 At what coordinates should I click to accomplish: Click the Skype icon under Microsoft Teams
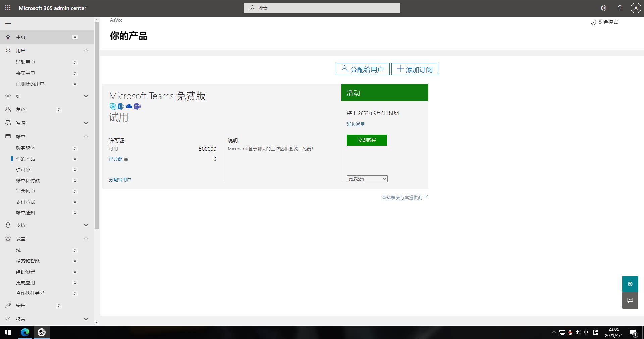coord(113,106)
